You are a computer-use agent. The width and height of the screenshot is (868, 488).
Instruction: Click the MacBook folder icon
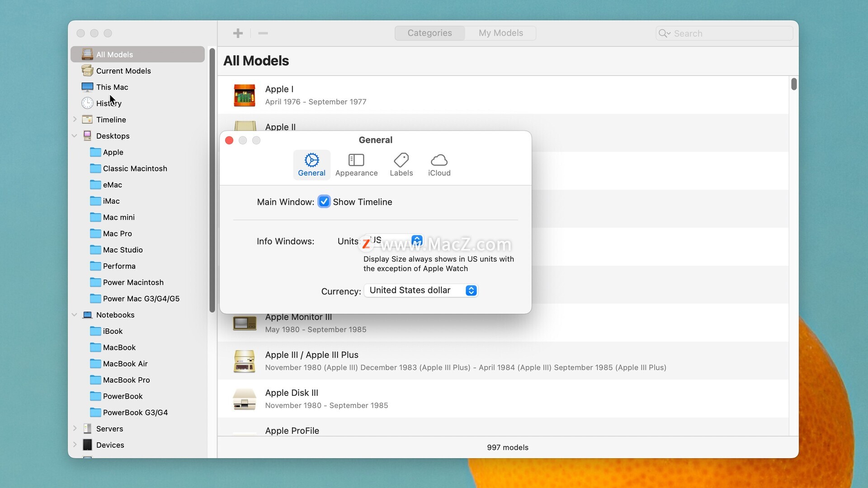coord(95,347)
